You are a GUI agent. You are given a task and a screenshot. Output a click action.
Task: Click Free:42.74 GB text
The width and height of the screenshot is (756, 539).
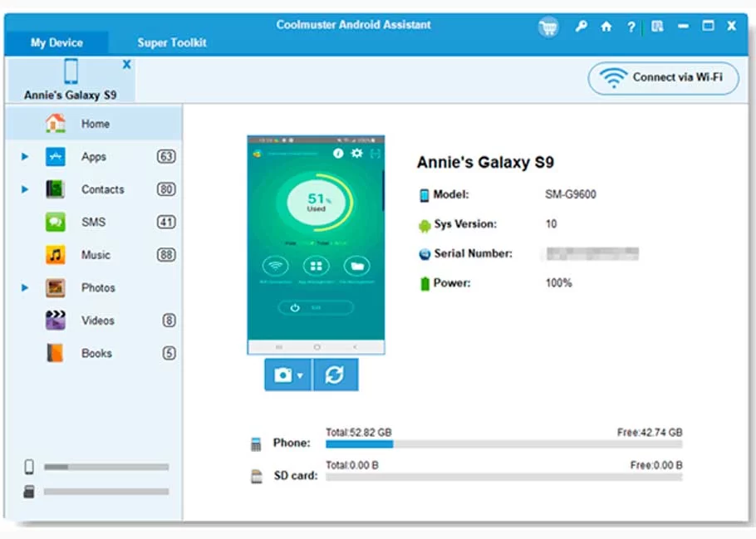(650, 433)
